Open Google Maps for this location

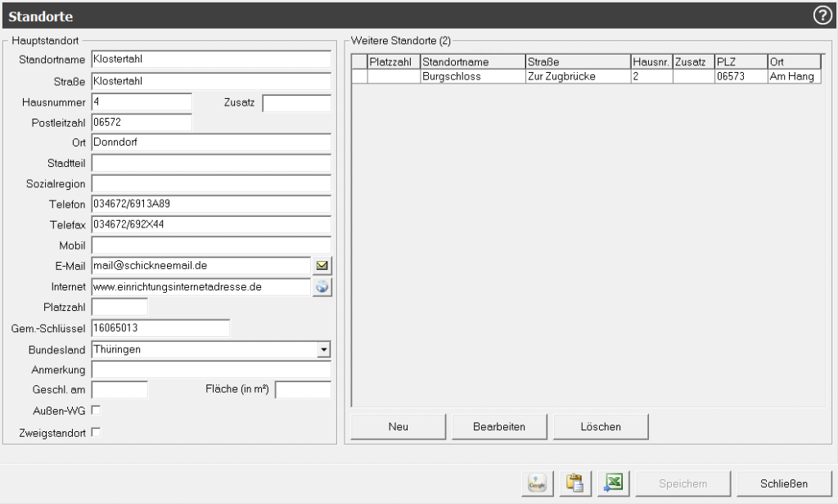[x=538, y=484]
